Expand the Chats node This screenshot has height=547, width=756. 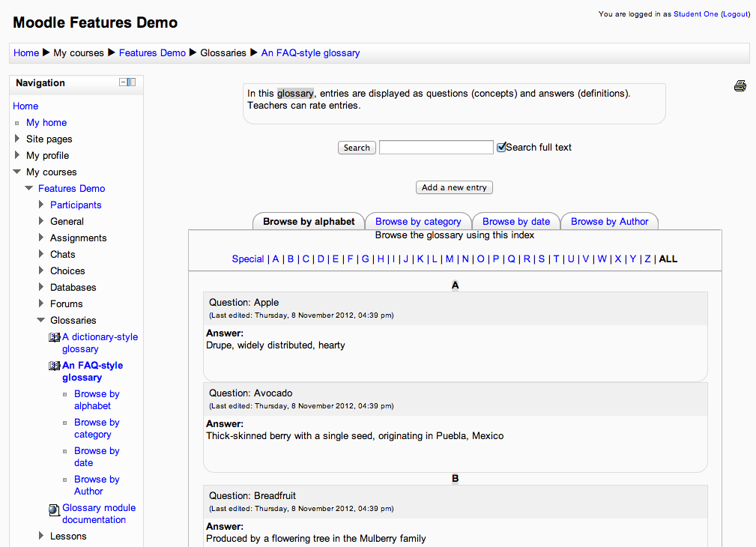(41, 254)
